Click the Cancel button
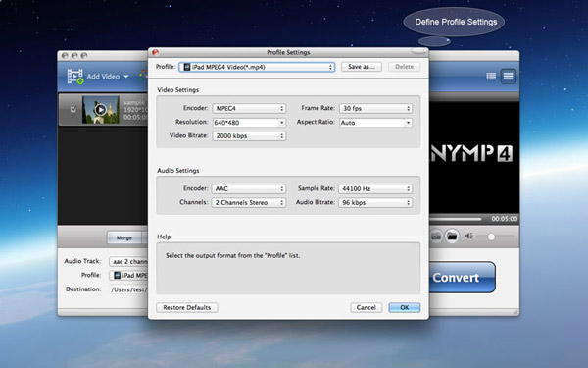 (366, 307)
